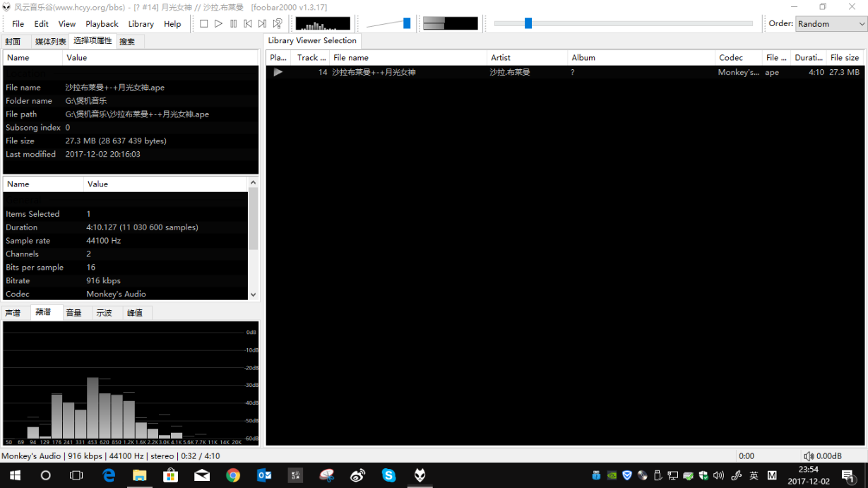
Task: Select the 峰值 visualization tab
Action: tap(134, 313)
